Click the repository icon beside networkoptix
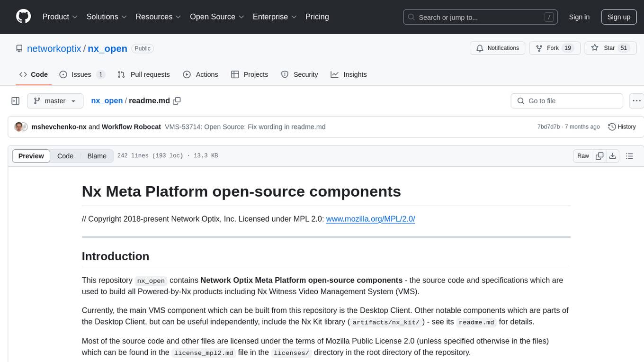Viewport: 644px width, 362px height. tap(19, 49)
